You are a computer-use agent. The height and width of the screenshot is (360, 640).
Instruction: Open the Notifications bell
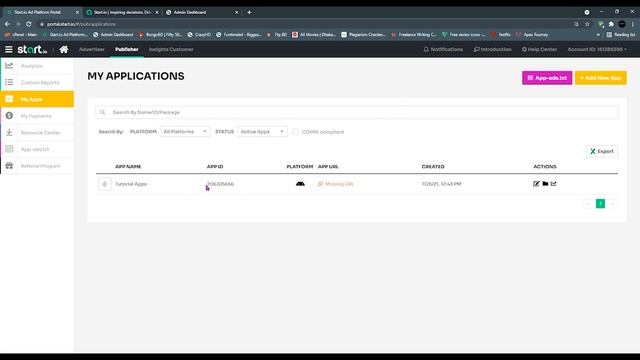pos(443,49)
